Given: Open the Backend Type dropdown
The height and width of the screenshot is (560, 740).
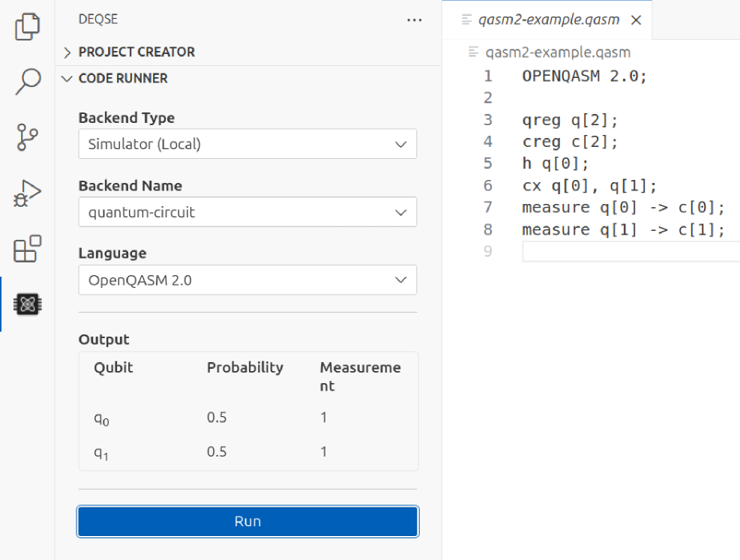Looking at the screenshot, I should [x=247, y=144].
